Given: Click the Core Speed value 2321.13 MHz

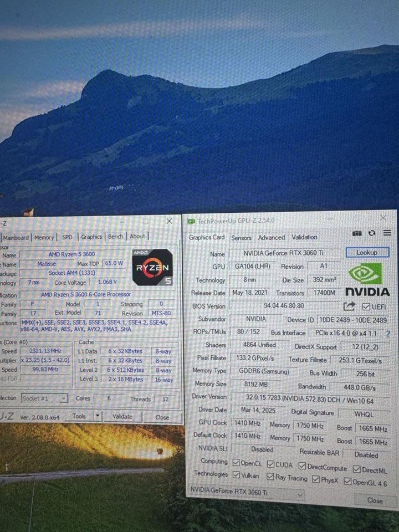Looking at the screenshot, I should click(x=45, y=350).
